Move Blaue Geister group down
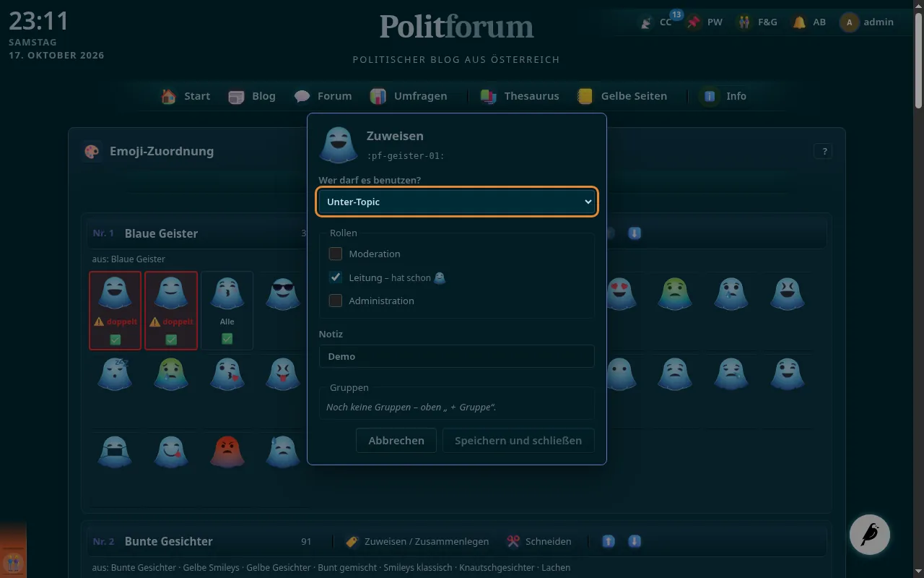 coord(635,233)
